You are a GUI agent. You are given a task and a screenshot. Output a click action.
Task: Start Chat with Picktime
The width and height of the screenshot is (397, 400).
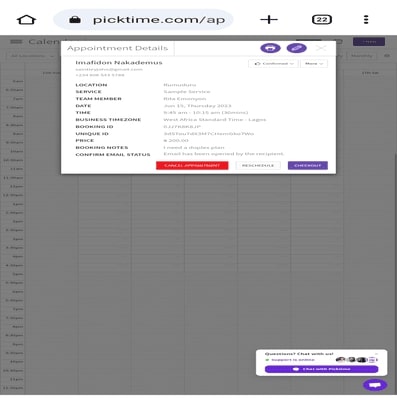pos(321,369)
